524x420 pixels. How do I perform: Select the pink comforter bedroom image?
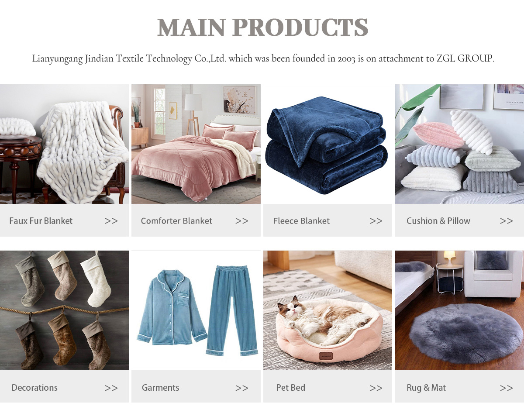196,144
